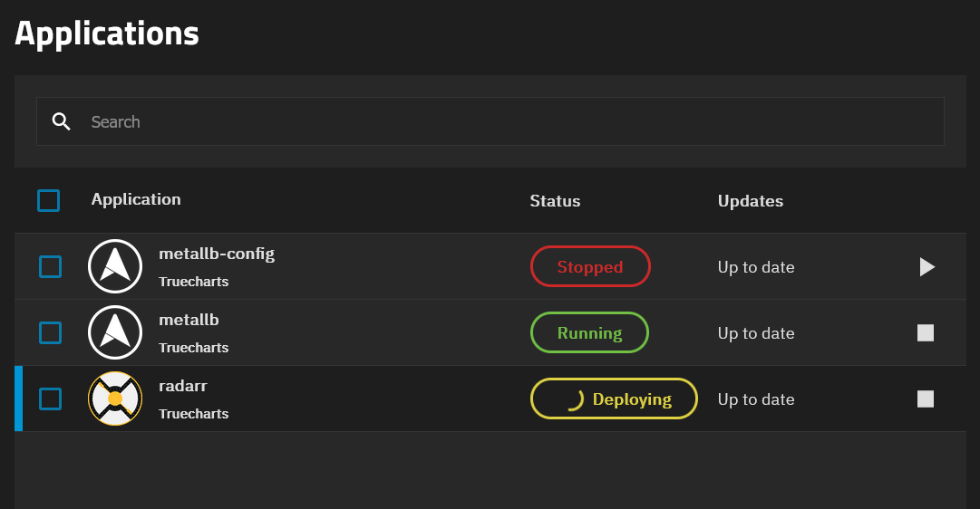Click the Stopped status badge
The height and width of the screenshot is (509, 980).
590,266
